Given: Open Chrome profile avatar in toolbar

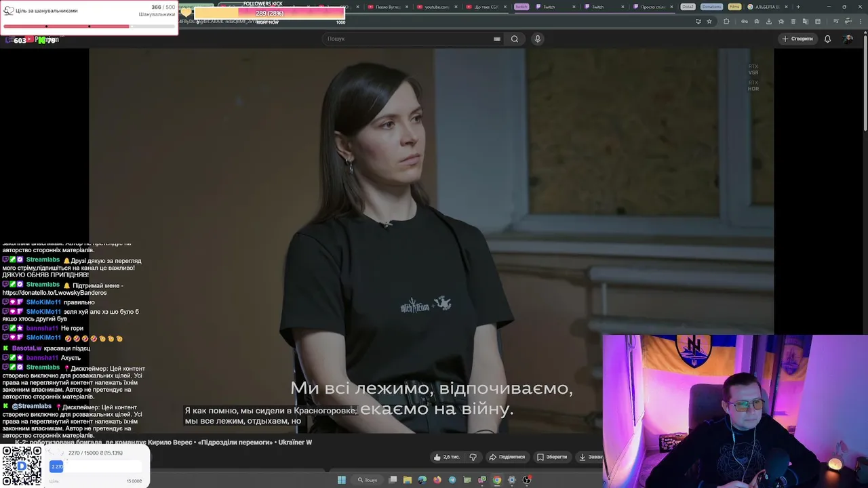Looking at the screenshot, I should [848, 21].
